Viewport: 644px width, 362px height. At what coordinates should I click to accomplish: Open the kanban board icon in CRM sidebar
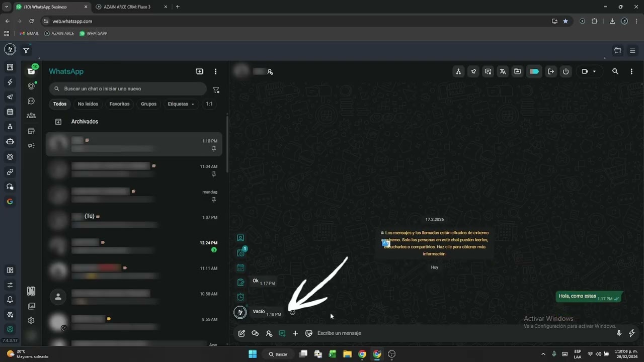(10, 67)
